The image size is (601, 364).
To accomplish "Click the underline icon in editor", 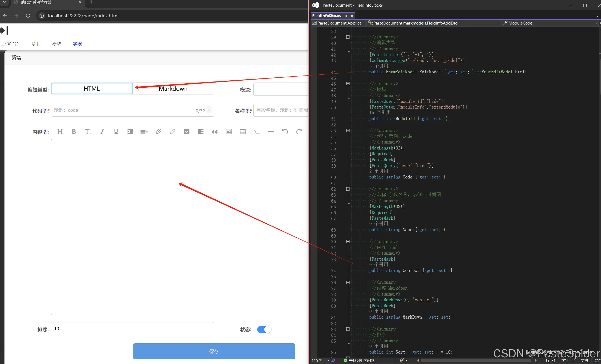I will (x=116, y=132).
